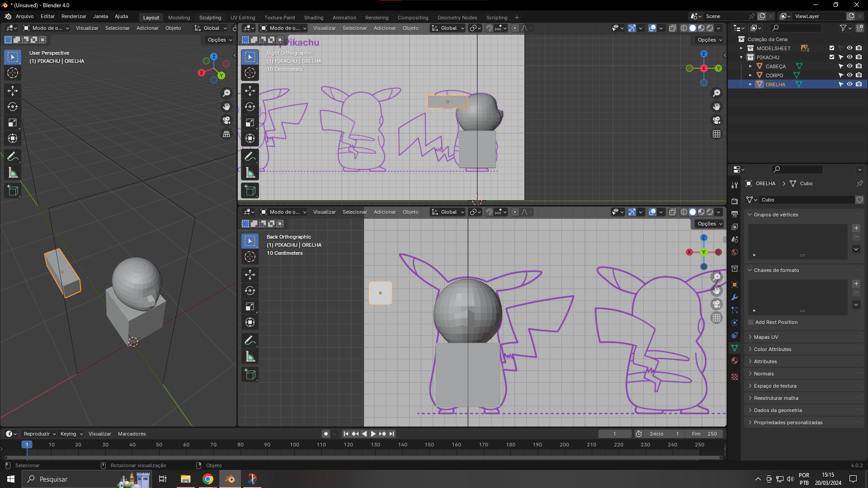Select the Move tool in left viewport
Image resolution: width=868 pixels, height=488 pixels.
pos(13,91)
